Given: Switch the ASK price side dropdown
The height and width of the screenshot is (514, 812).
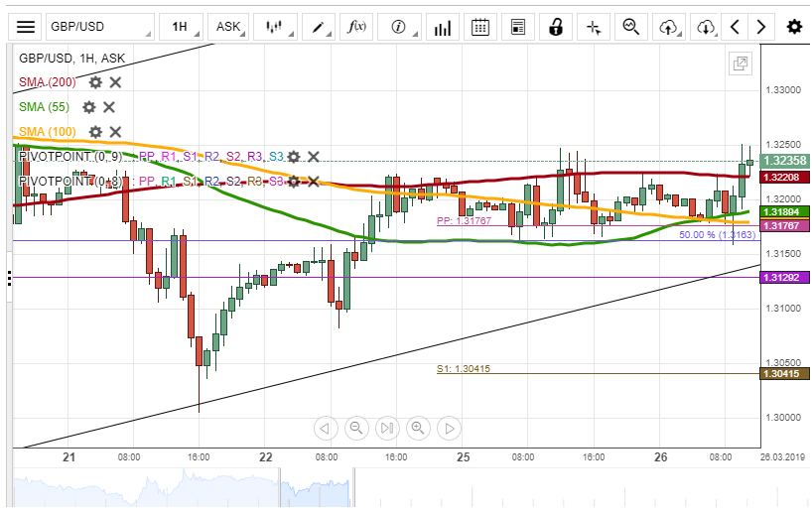Looking at the screenshot, I should tap(228, 27).
